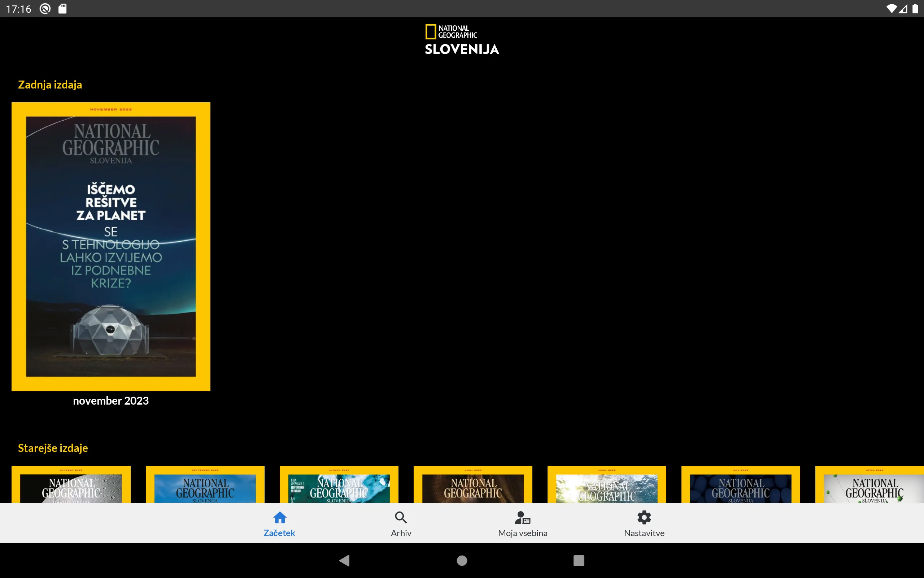Open the April 2023 white cover
Image resolution: width=924 pixels, height=578 pixels.
click(870, 484)
